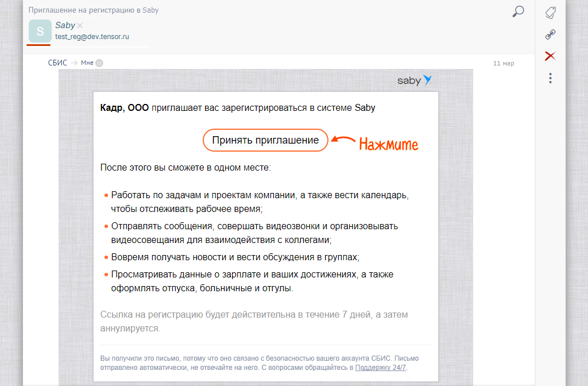Click the Кадр, ООО company name
588x386 pixels.
(x=124, y=107)
